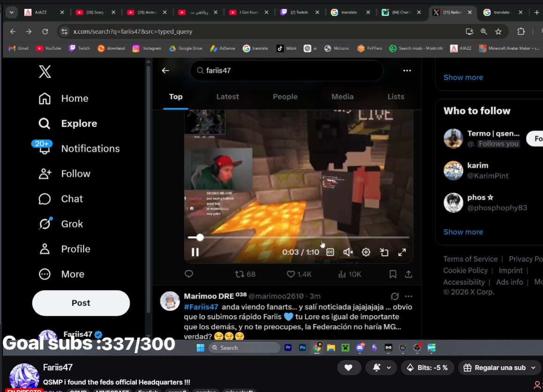Repost the video post with 68 reposts

point(245,274)
